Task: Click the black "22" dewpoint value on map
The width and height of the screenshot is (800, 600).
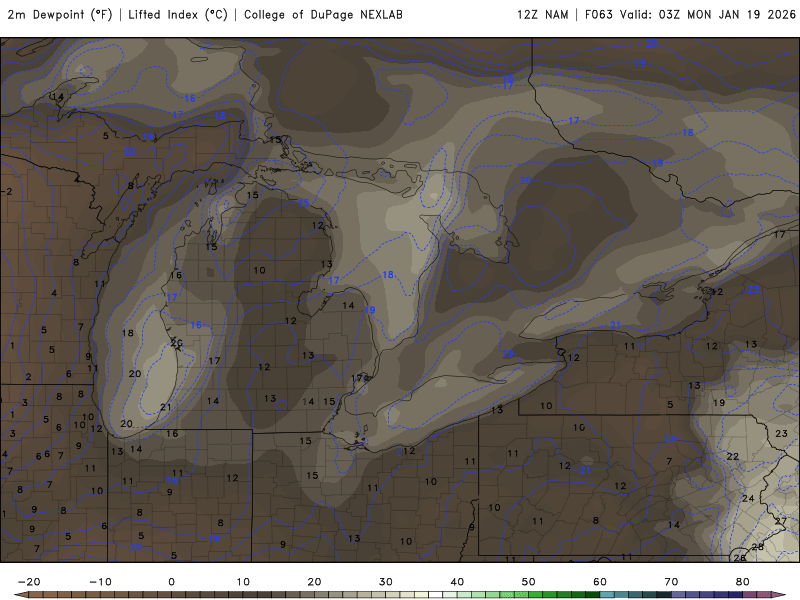Action: pos(733,457)
